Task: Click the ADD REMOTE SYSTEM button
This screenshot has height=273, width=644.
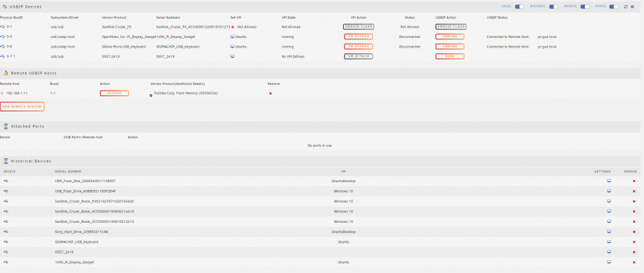Action: click(22, 106)
